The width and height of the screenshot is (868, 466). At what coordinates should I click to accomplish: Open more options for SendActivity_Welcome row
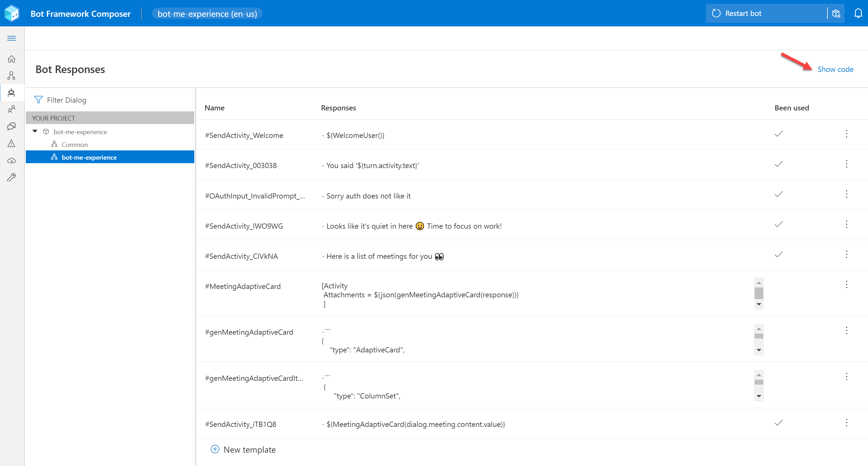pyautogui.click(x=847, y=134)
